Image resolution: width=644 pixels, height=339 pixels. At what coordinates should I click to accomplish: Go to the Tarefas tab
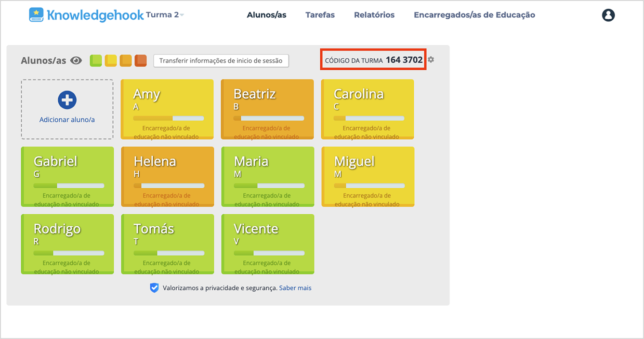(x=320, y=15)
